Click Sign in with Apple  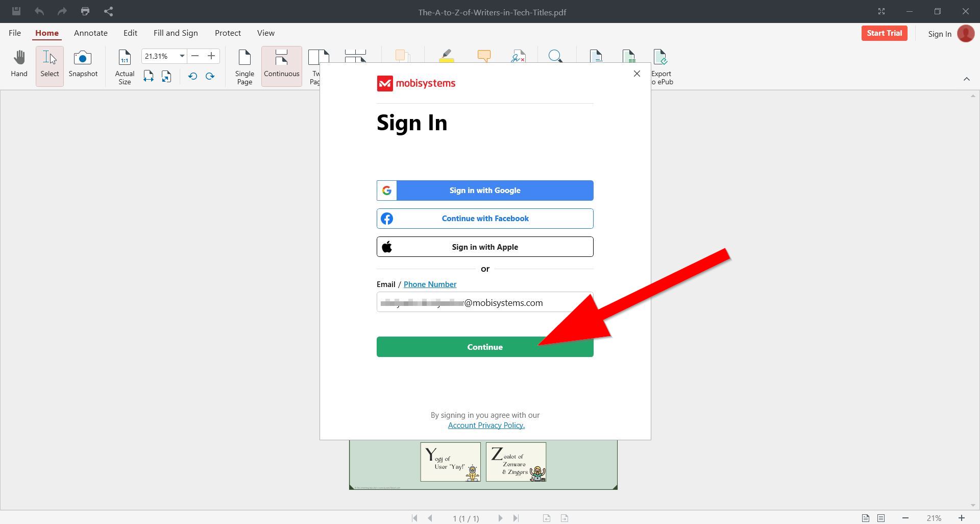tap(485, 247)
